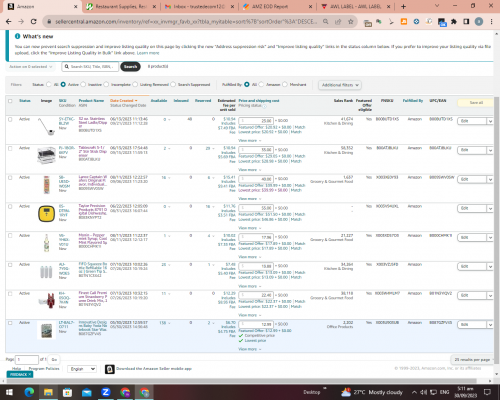Viewport: 500px width, 400px height.
Task: Filter Fulfilled By Amazon radio button
Action: 261,85
